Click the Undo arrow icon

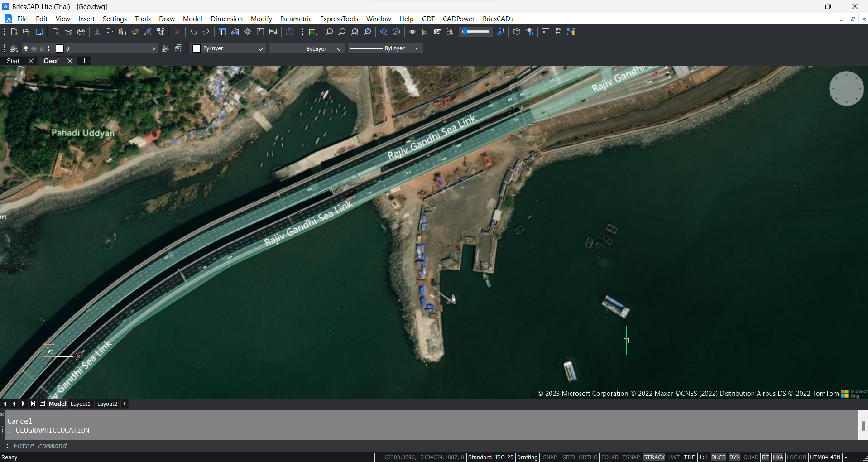193,32
